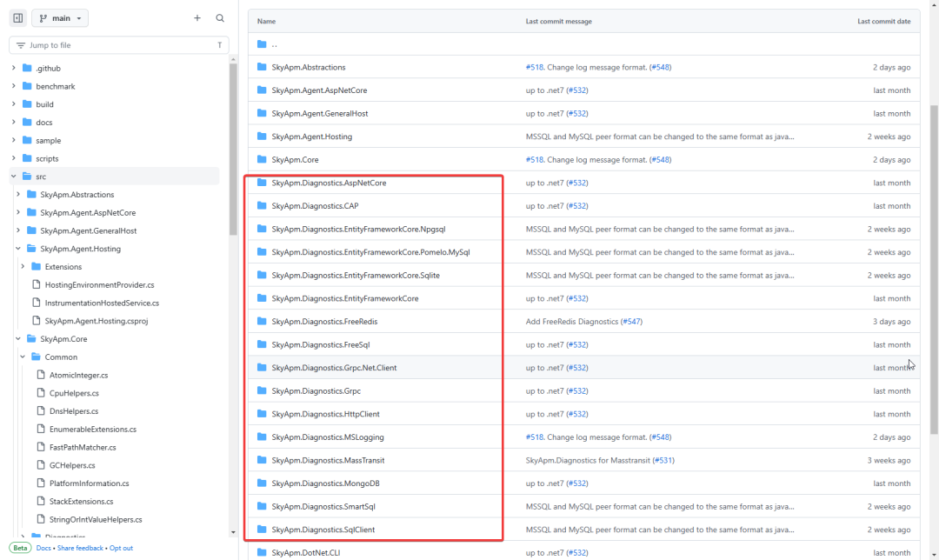Open SkyApm.Diagnostics.SqlClient folder
Screen dimensions: 939x560
point(323,530)
